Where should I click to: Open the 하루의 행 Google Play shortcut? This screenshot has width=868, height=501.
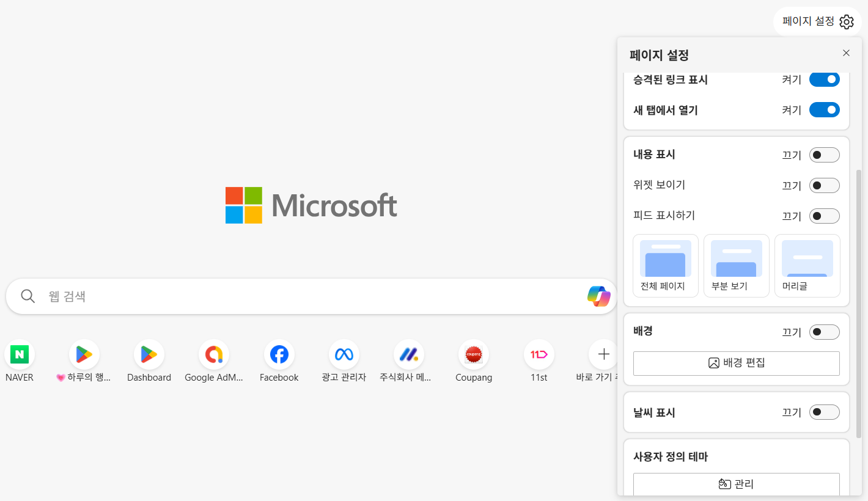point(84,354)
